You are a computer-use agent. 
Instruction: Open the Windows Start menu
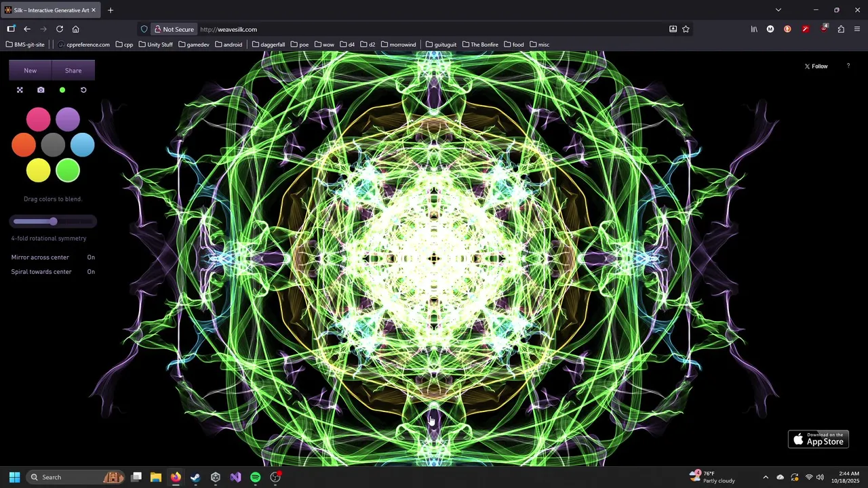click(x=14, y=477)
